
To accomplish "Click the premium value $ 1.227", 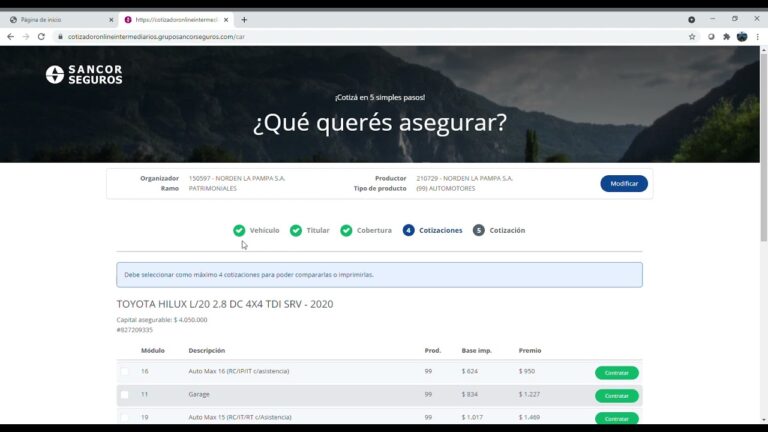I will pyautogui.click(x=529, y=394).
